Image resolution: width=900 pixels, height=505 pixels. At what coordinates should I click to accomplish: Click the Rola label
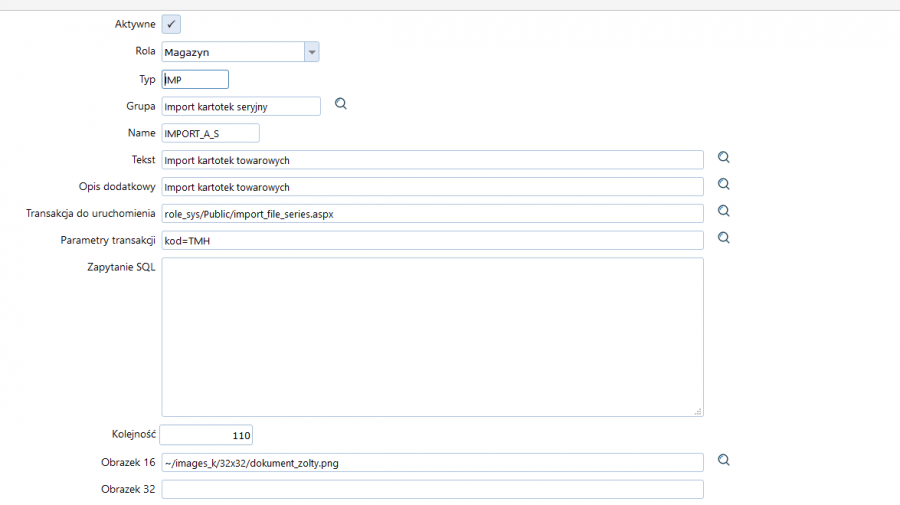(x=145, y=51)
